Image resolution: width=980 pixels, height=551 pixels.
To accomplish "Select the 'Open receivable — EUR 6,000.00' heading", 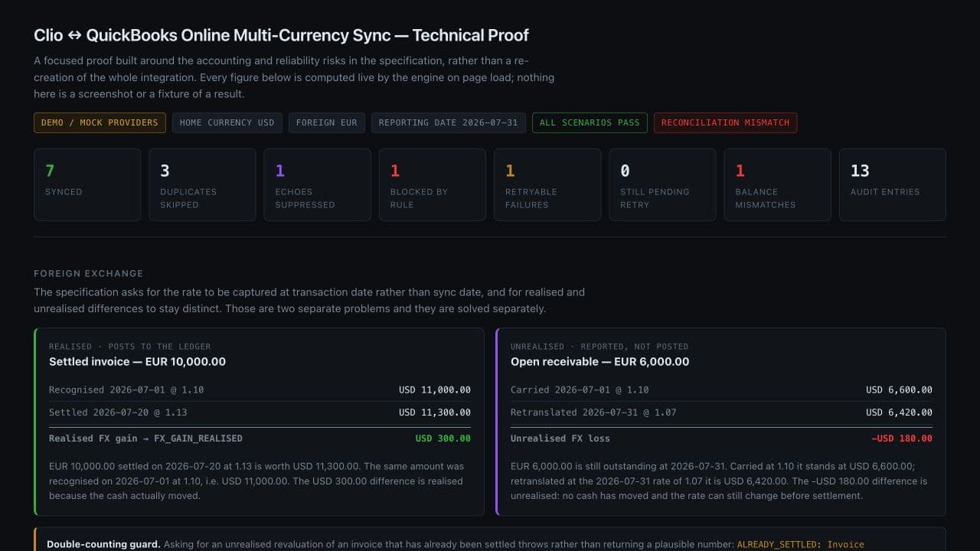I will point(599,361).
